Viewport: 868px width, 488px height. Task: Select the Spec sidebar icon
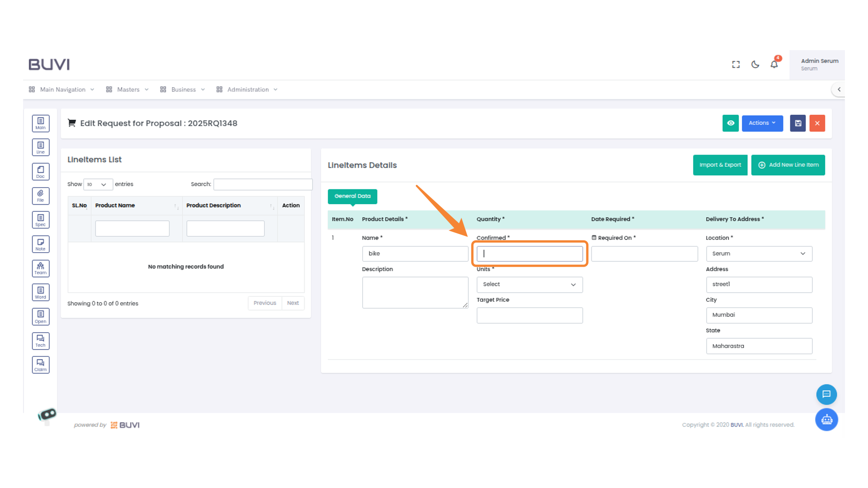[41, 220]
